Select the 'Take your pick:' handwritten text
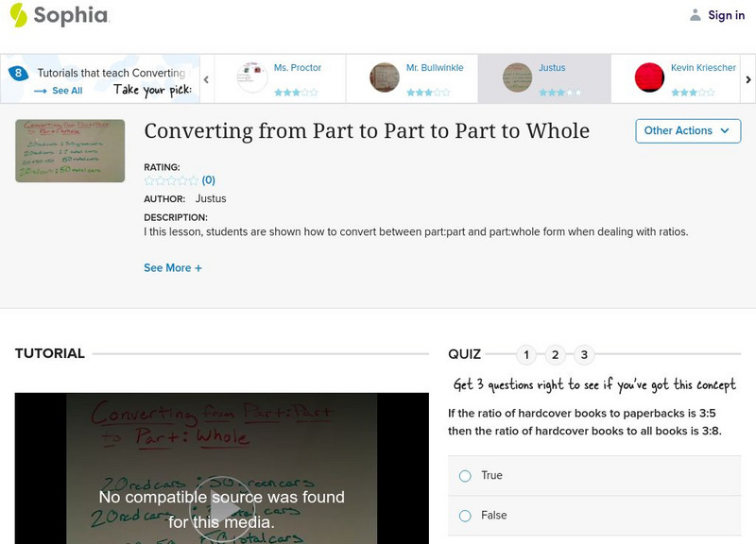This screenshot has width=756, height=544. pos(152,90)
